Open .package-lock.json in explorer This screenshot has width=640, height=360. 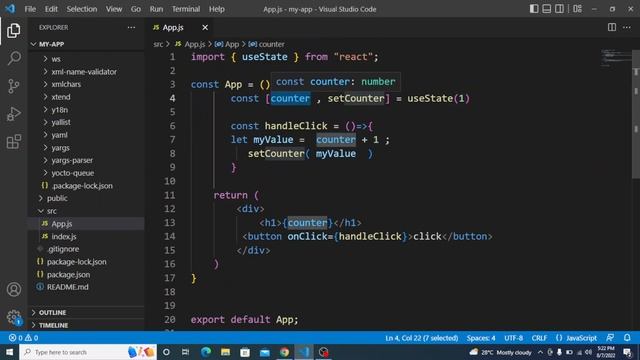(87, 185)
